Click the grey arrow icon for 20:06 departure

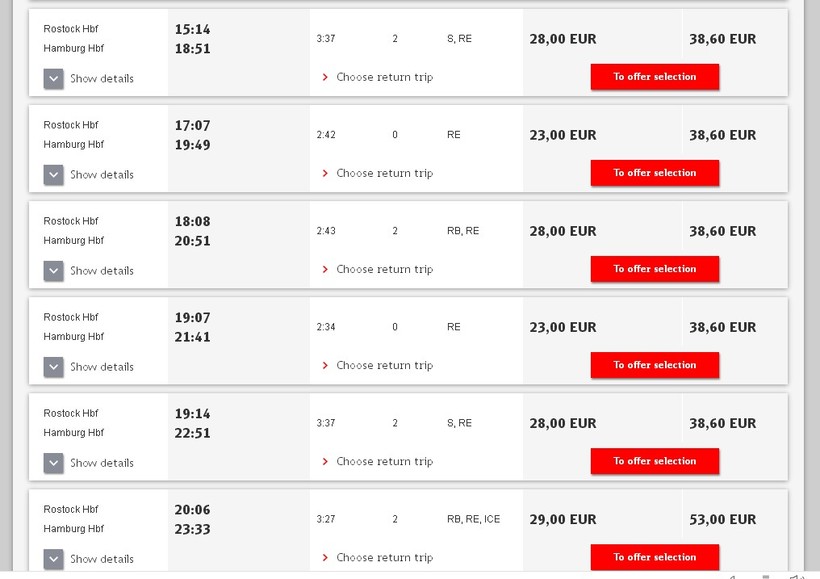[x=54, y=559]
